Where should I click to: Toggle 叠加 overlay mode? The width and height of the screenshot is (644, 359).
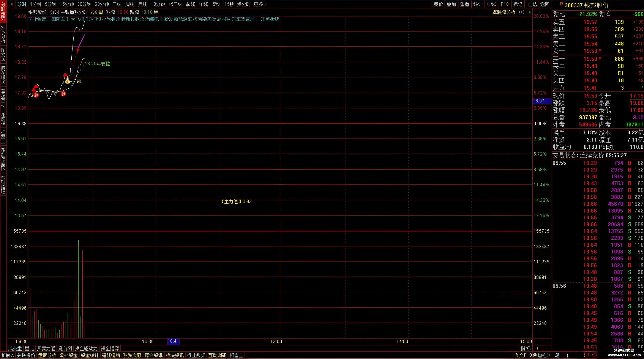click(x=451, y=4)
